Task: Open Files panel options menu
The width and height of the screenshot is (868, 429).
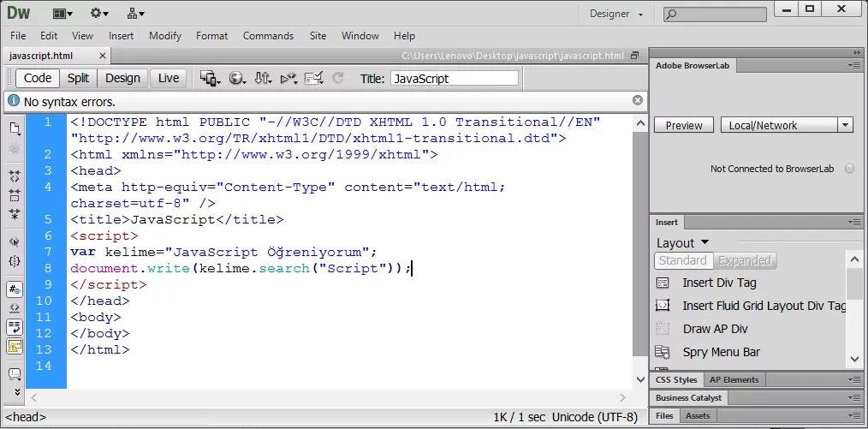Action: pos(854,415)
